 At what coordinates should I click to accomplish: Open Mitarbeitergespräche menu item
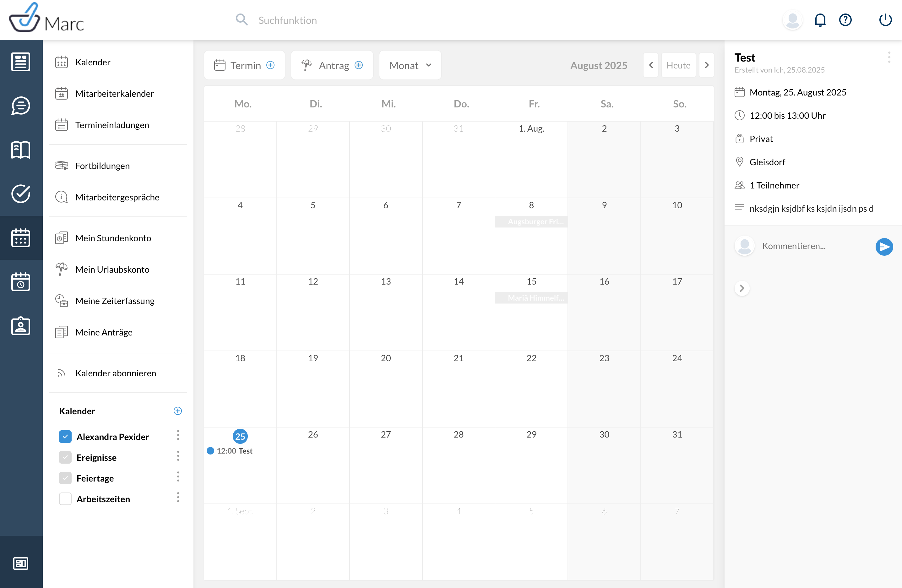118,198
